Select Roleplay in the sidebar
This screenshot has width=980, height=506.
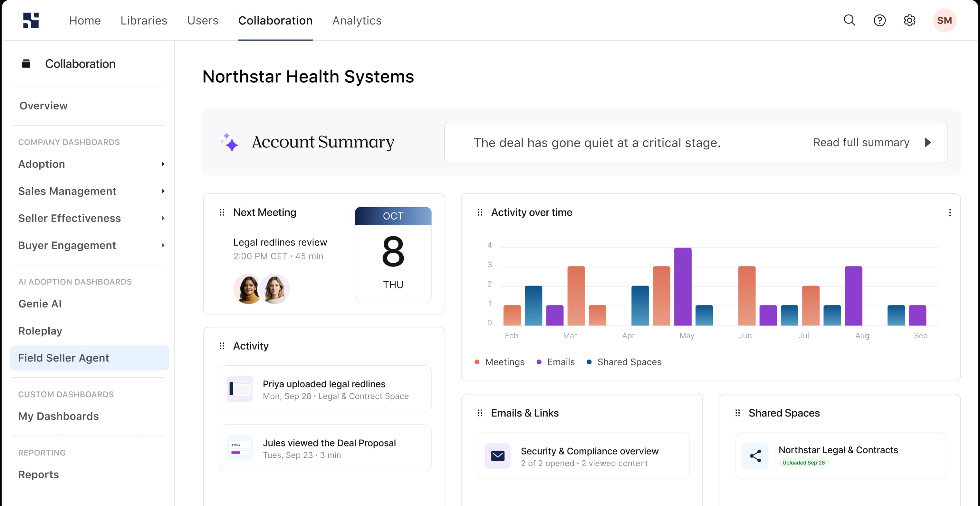(x=40, y=331)
